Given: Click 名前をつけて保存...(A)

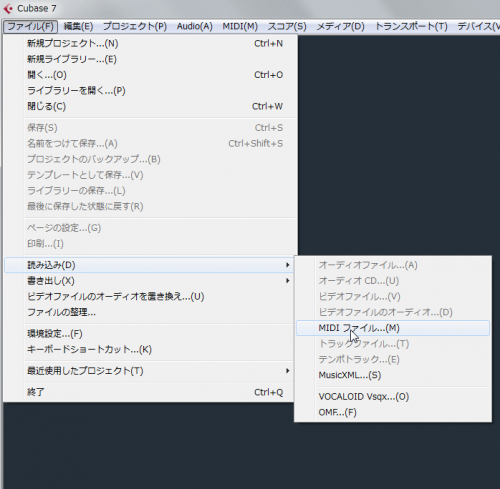Looking at the screenshot, I should pyautogui.click(x=150, y=143).
